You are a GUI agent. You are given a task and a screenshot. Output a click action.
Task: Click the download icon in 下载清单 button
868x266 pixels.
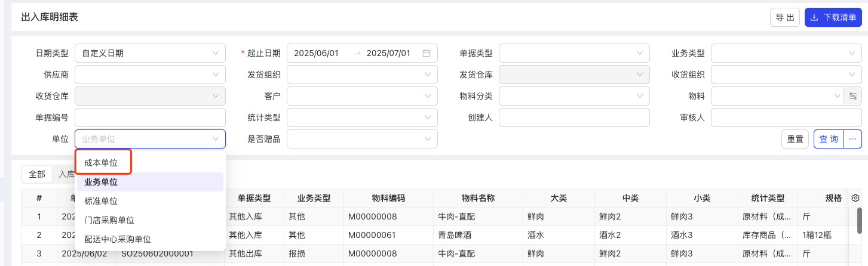coord(814,18)
